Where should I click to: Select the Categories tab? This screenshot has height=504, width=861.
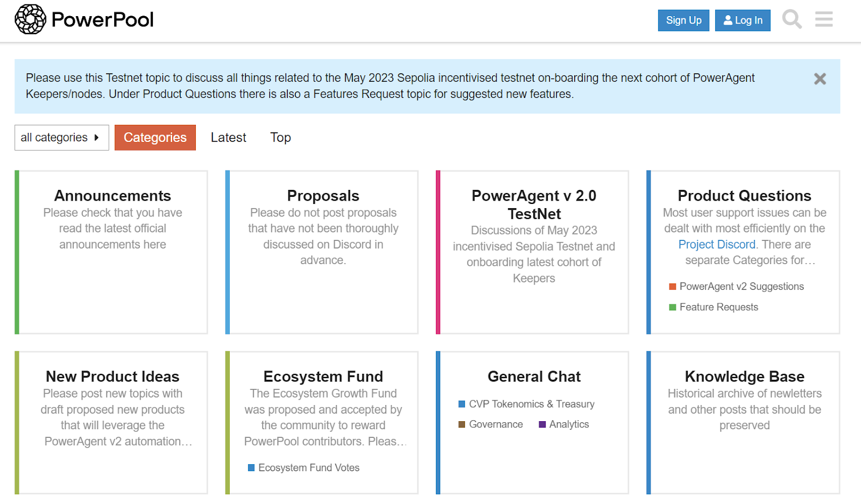pos(155,138)
